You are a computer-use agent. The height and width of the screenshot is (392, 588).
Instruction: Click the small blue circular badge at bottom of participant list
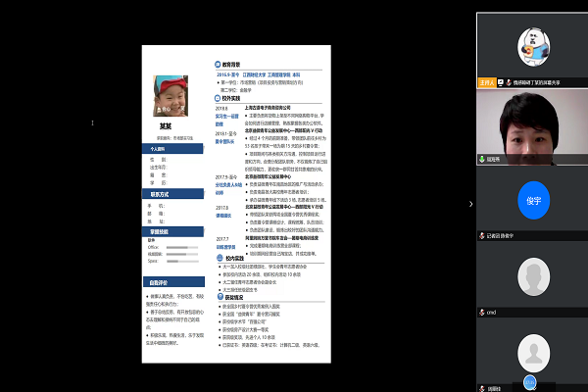pos(529,382)
